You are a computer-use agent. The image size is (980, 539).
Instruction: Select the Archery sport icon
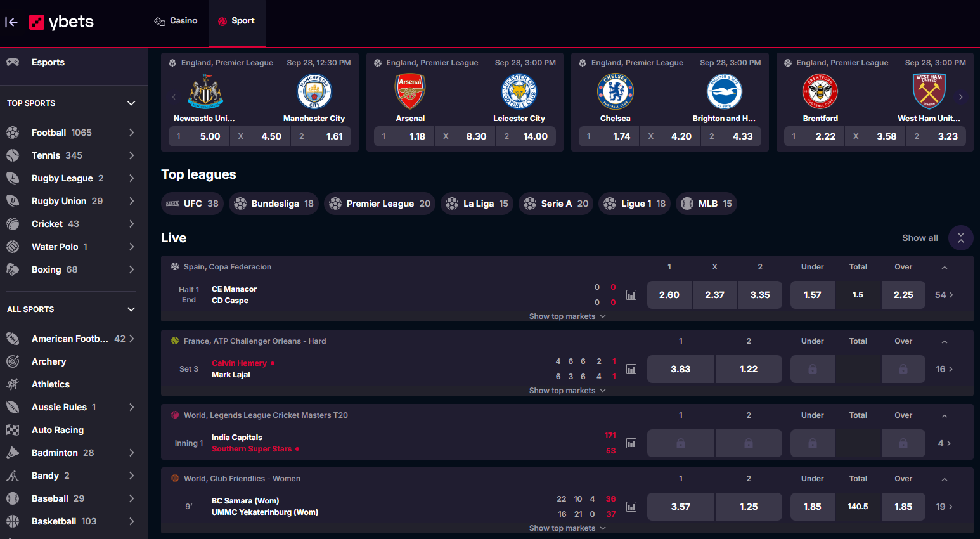[x=13, y=361]
